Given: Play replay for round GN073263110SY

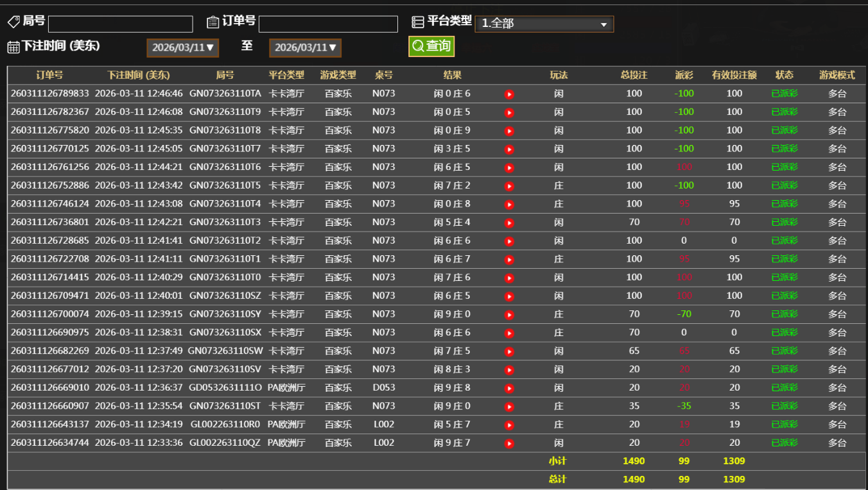Looking at the screenshot, I should 509,315.
